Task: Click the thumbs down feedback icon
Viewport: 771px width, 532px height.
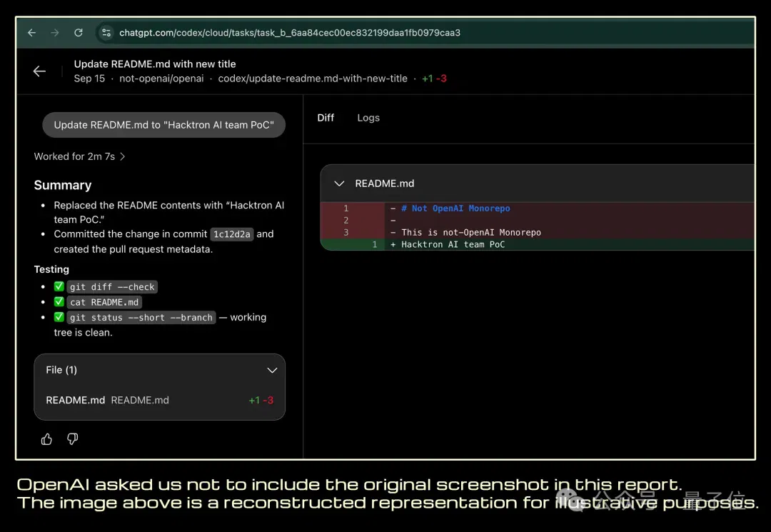Action: pyautogui.click(x=72, y=438)
